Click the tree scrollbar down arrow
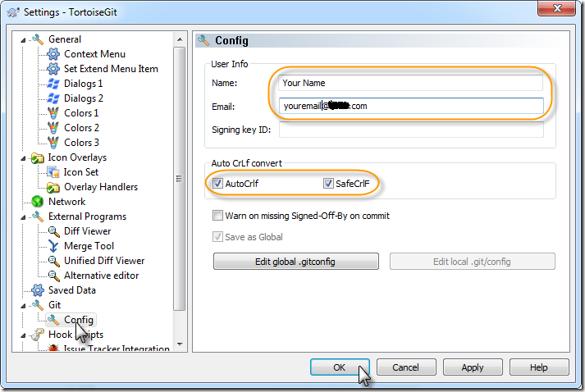 click(x=180, y=344)
